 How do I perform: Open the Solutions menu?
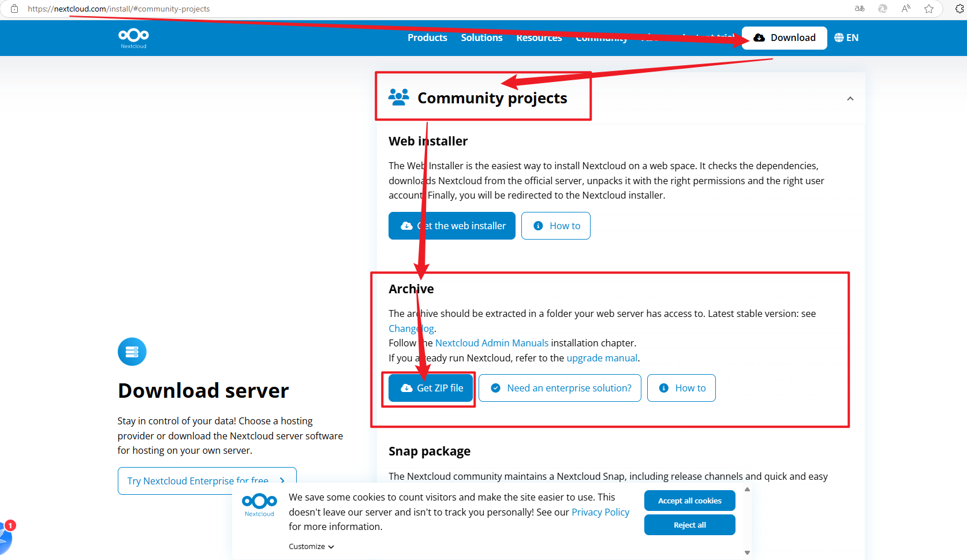[481, 38]
